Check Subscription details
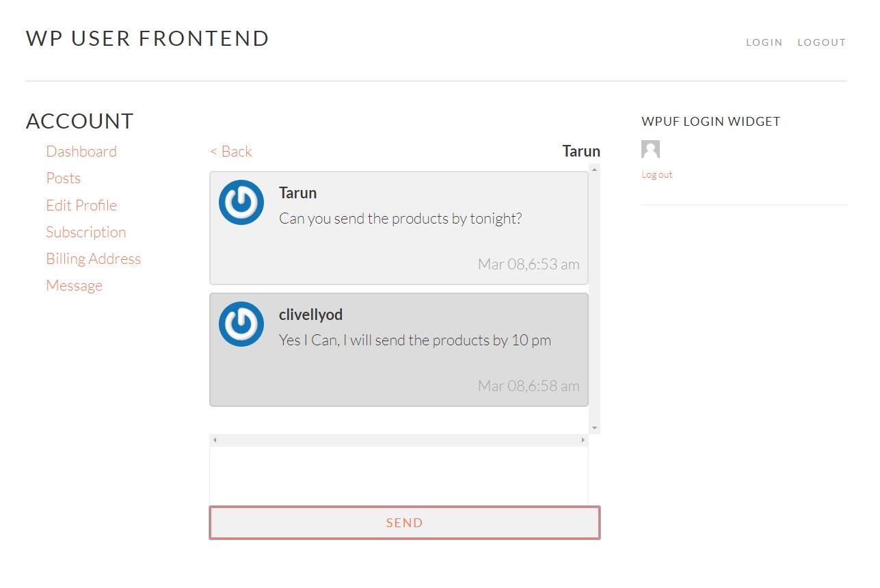Screen dimensions: 880x588 [86, 232]
